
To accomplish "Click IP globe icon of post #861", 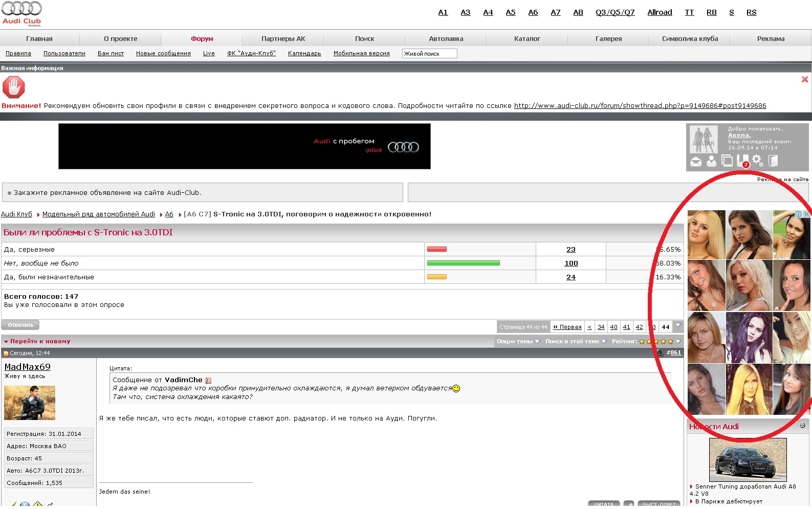I will (x=660, y=352).
